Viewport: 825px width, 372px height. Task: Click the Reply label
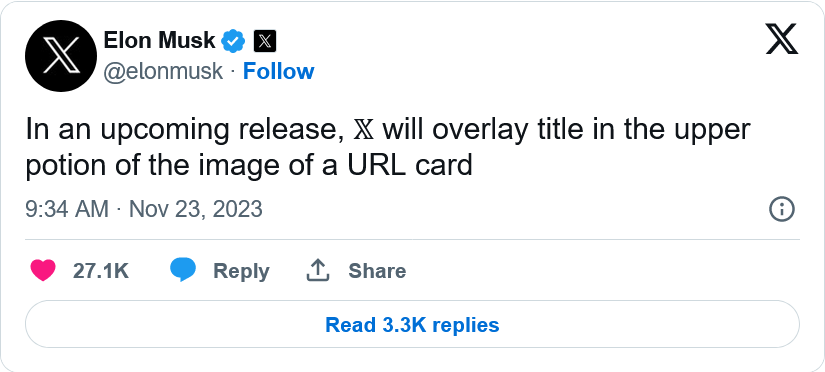click(241, 271)
